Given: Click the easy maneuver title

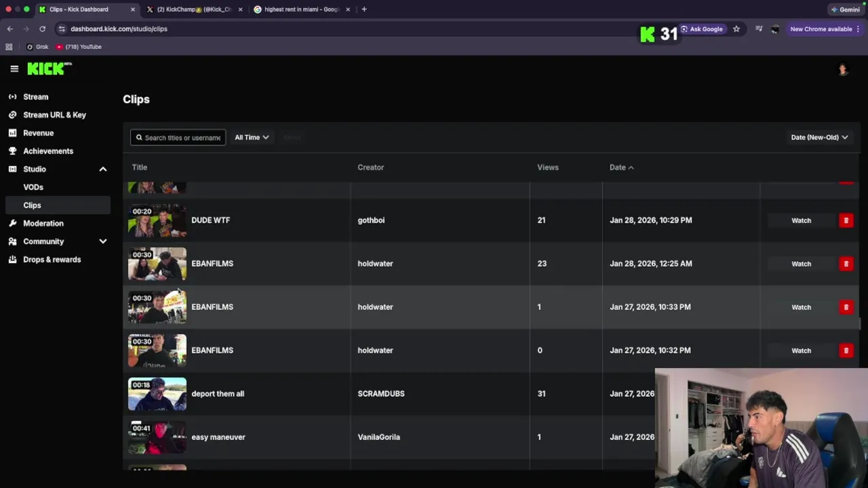Looking at the screenshot, I should coord(218,437).
